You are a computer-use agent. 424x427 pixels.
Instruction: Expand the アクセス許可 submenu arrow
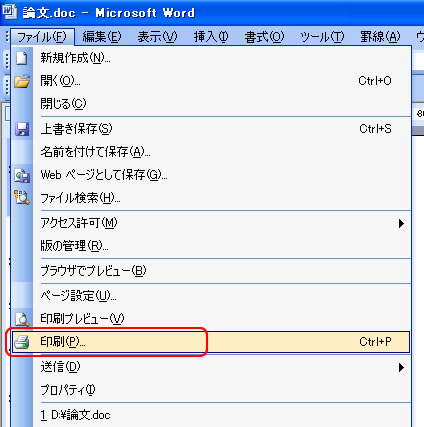401,223
